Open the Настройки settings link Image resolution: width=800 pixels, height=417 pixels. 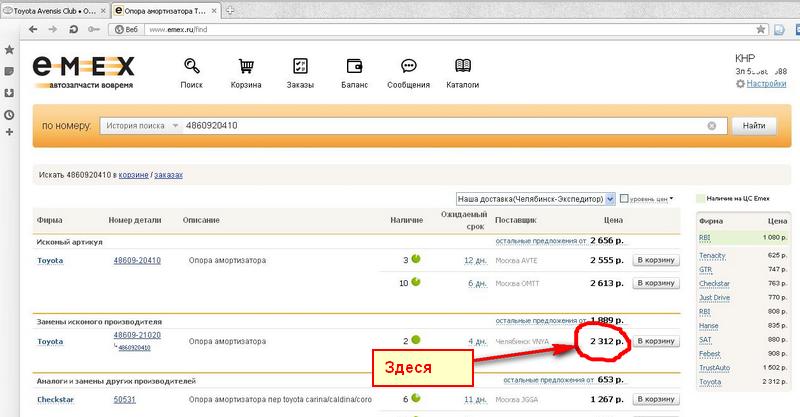[766, 84]
